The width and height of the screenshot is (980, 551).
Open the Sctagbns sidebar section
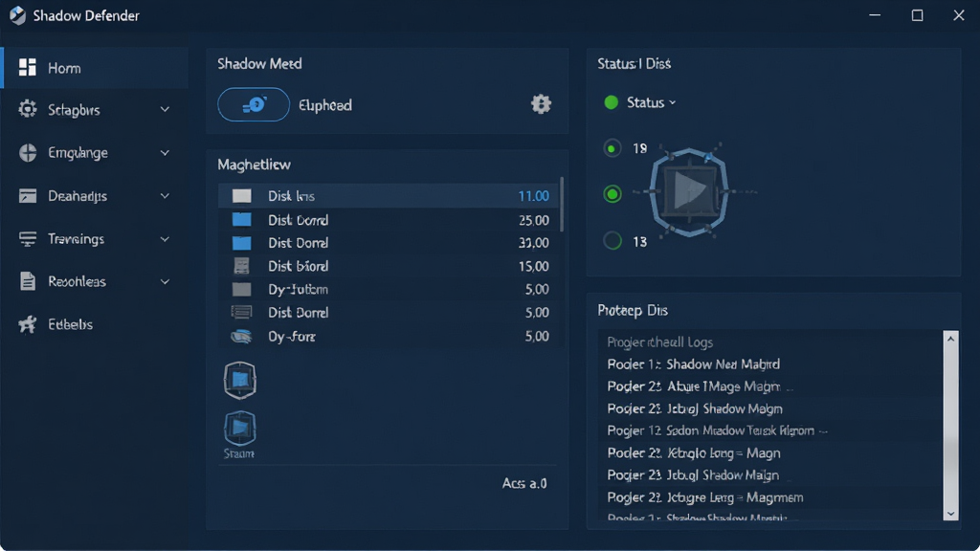click(95, 109)
